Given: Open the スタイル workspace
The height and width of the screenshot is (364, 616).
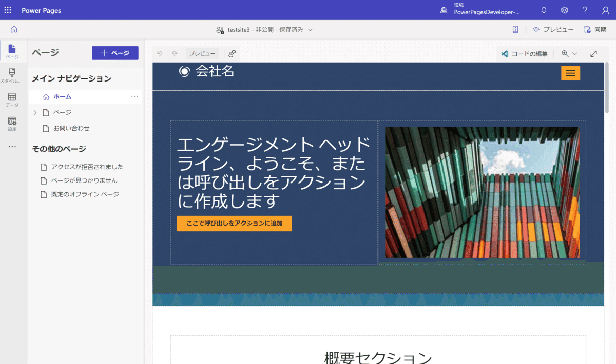Looking at the screenshot, I should (x=12, y=75).
